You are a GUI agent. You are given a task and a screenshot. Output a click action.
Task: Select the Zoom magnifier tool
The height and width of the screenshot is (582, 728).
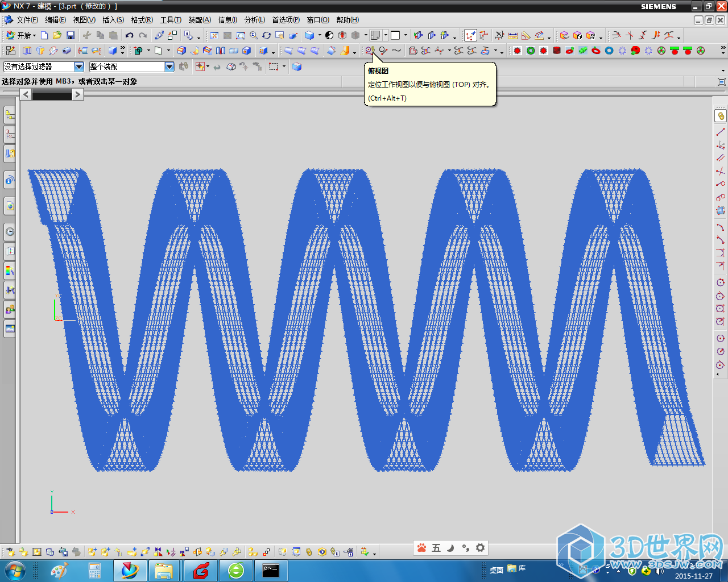pos(254,35)
